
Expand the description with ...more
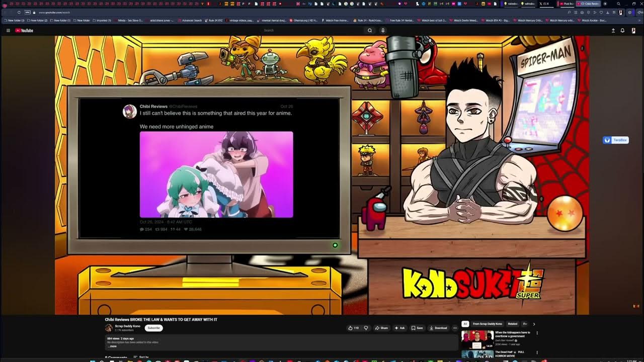tap(112, 346)
